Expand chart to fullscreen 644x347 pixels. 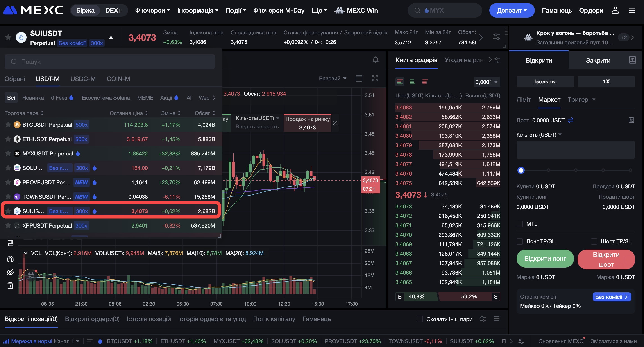coord(375,79)
